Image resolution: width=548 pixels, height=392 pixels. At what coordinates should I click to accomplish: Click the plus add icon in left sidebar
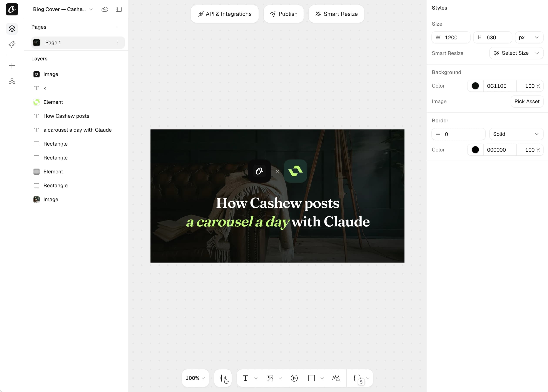(12, 66)
